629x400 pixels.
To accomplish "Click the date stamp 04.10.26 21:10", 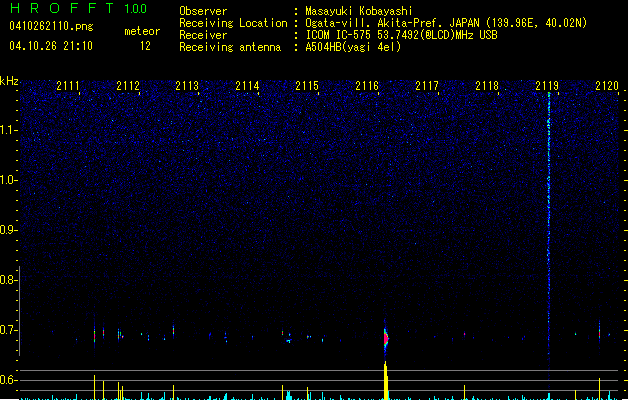I will [51, 46].
